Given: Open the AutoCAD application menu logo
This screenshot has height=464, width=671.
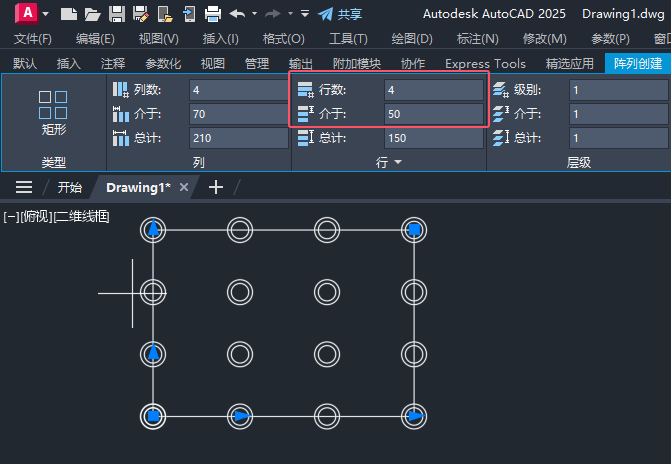Looking at the screenshot, I should [27, 13].
